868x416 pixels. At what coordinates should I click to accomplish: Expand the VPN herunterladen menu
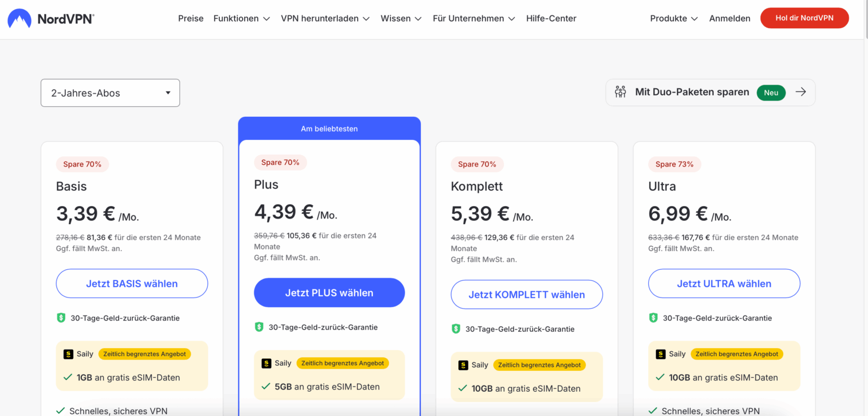pos(325,19)
